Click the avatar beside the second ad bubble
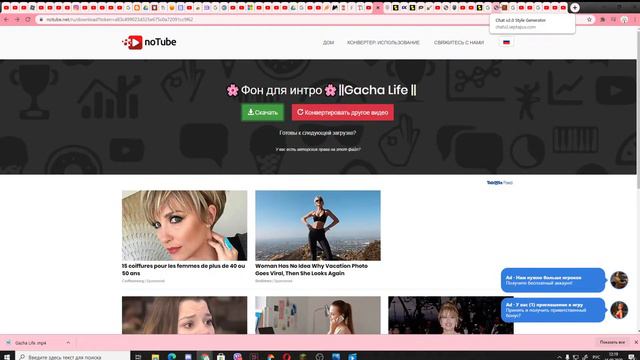The image size is (640, 360). click(x=619, y=310)
